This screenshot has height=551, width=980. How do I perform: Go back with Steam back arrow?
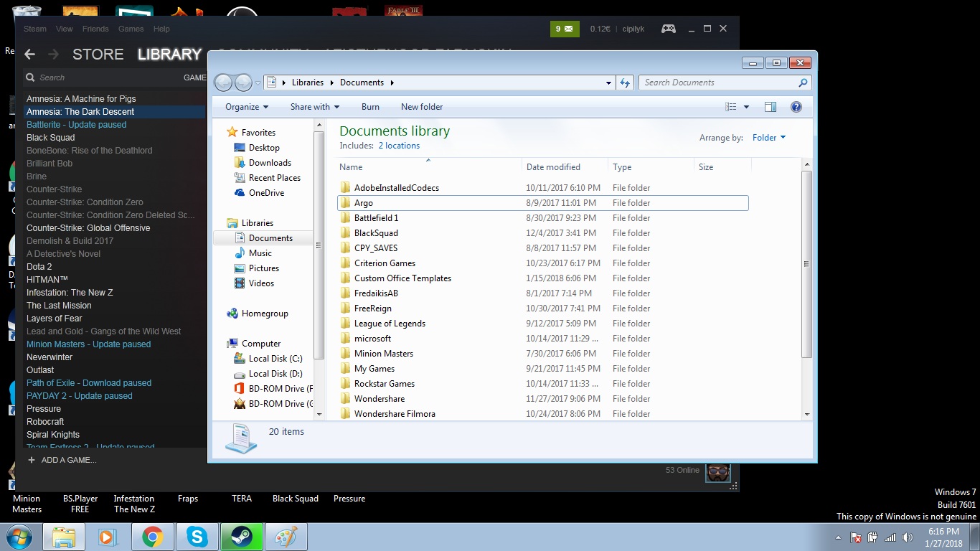pos(29,55)
